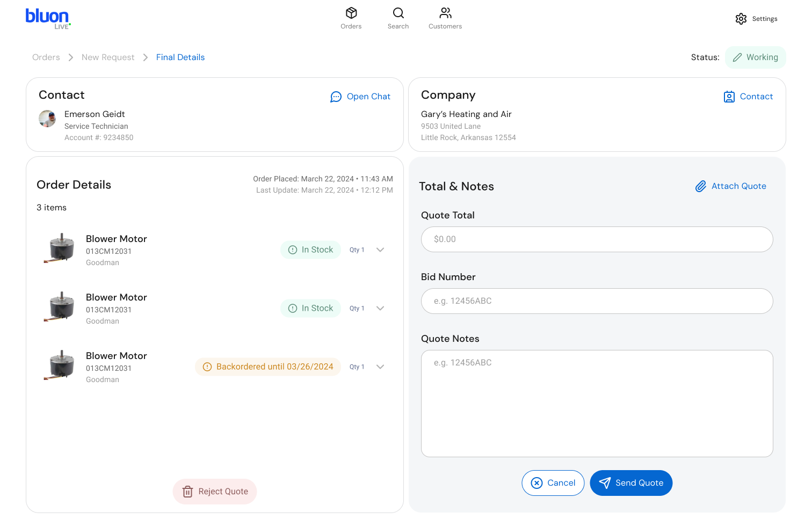Expand the first Blower Motor item
This screenshot has width=812, height=527.
(x=380, y=250)
